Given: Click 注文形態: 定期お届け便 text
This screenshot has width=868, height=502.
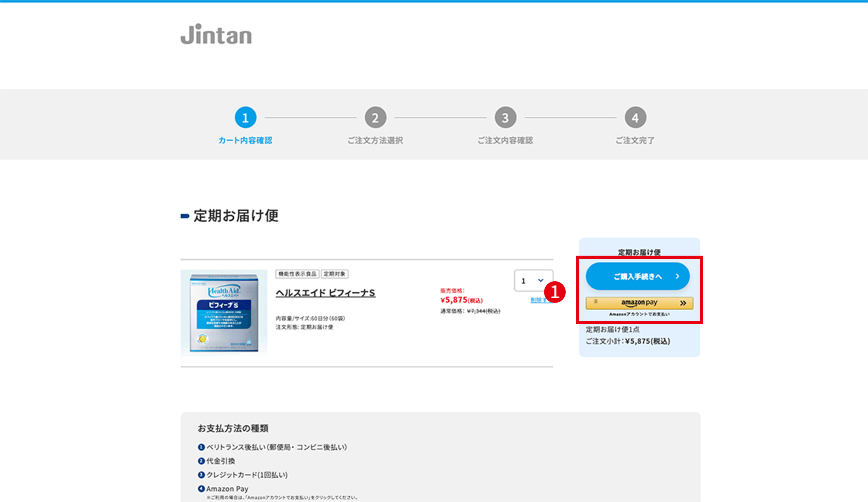Looking at the screenshot, I should point(304,327).
